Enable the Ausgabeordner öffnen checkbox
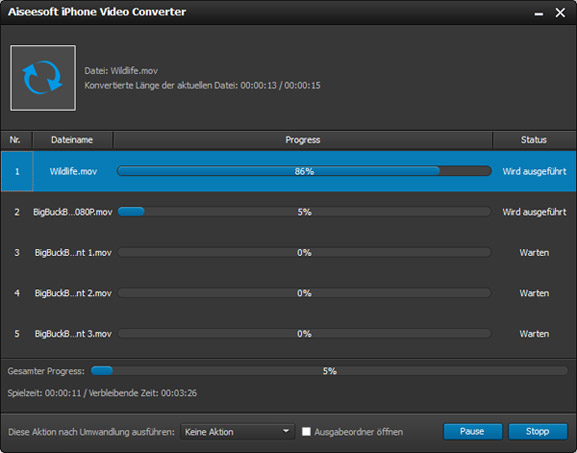The height and width of the screenshot is (453, 577). [x=306, y=431]
